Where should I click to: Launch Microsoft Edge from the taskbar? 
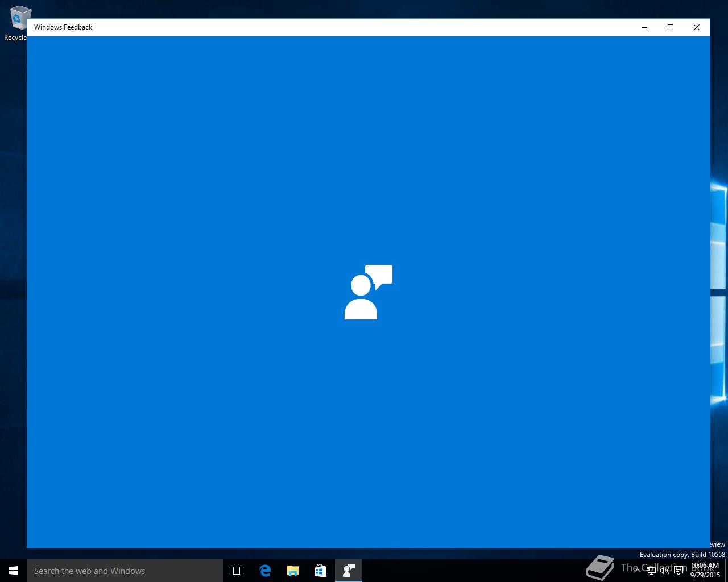click(265, 571)
